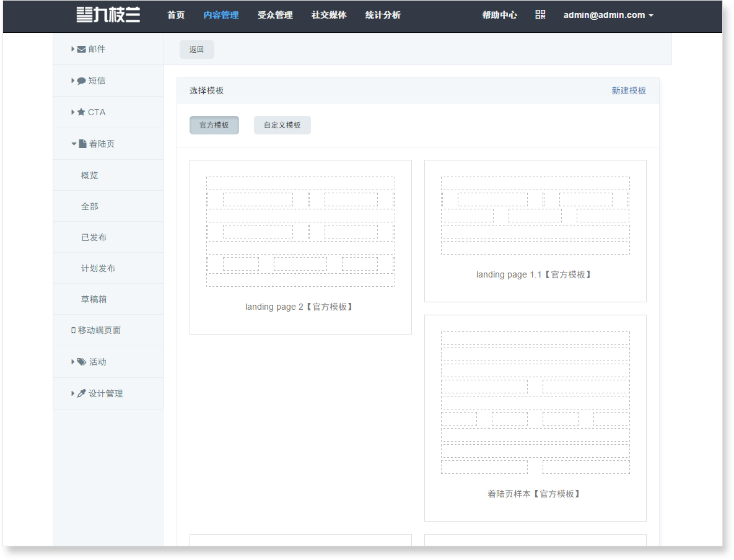Expand the 邮件 sidebar section arrow
The width and height of the screenshot is (734, 560).
(x=72, y=49)
